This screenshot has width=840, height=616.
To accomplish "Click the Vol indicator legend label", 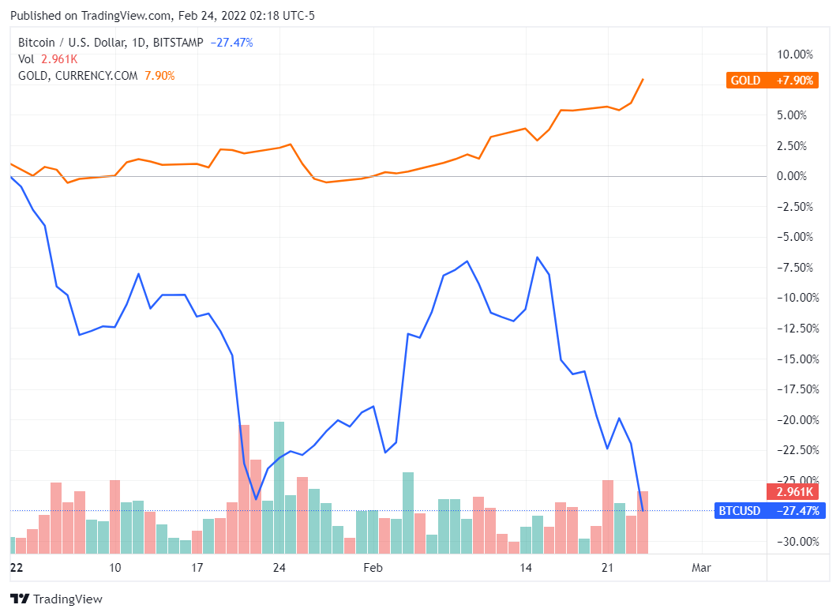I will click(x=28, y=59).
